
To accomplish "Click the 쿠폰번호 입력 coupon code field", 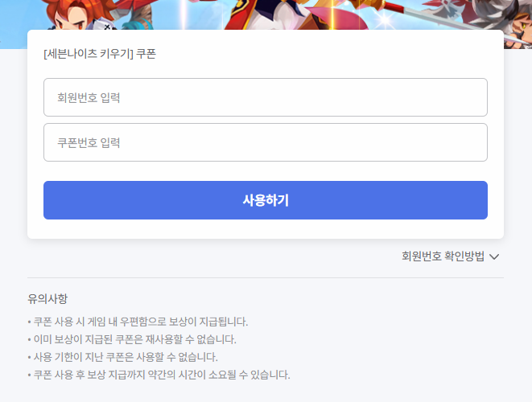I will pos(266,142).
